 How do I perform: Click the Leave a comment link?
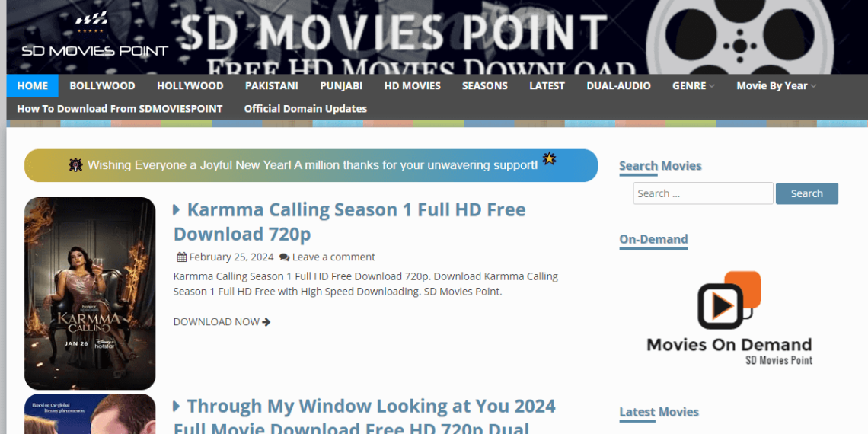pyautogui.click(x=333, y=257)
